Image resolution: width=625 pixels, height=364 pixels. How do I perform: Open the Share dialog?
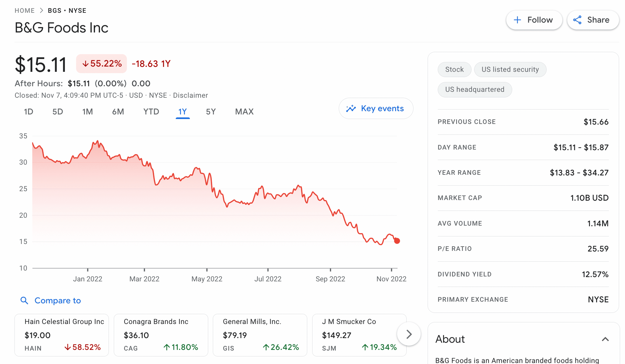[x=593, y=20]
